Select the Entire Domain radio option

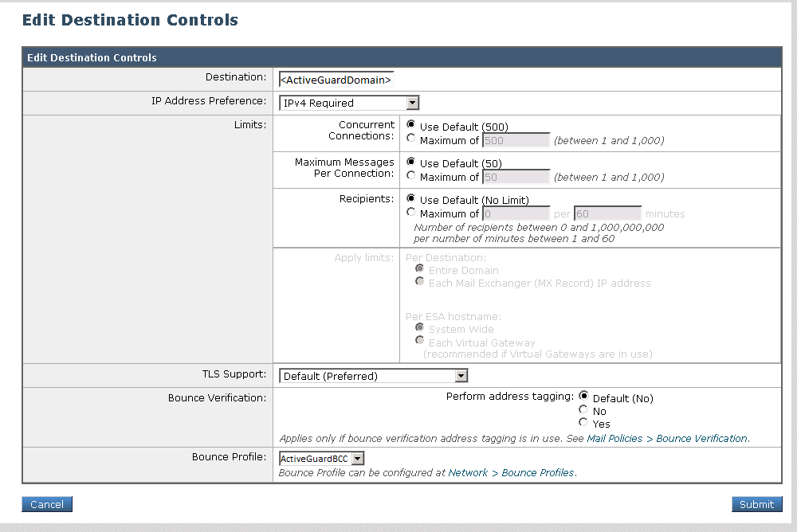pos(419,268)
